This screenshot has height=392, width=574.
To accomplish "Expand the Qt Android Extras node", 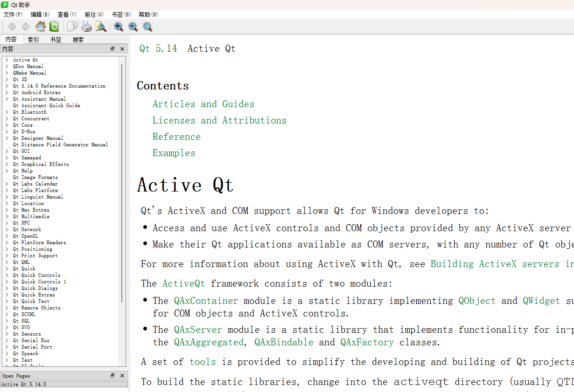I will click(7, 92).
